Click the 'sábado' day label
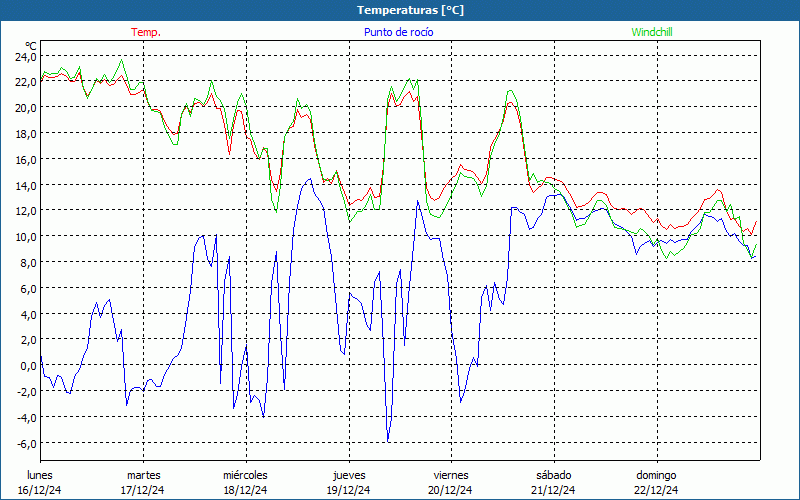The height and width of the screenshot is (500, 800). [x=554, y=475]
